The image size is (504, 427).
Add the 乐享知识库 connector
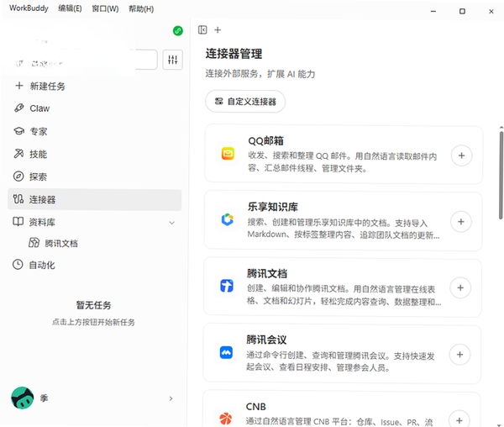[461, 222]
